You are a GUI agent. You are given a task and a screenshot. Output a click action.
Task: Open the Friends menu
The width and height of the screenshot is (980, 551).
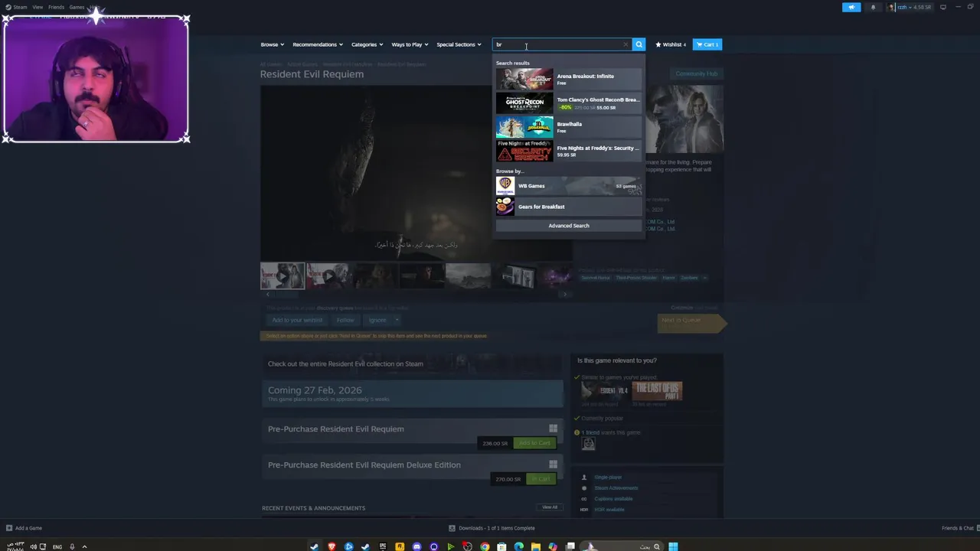(x=56, y=7)
